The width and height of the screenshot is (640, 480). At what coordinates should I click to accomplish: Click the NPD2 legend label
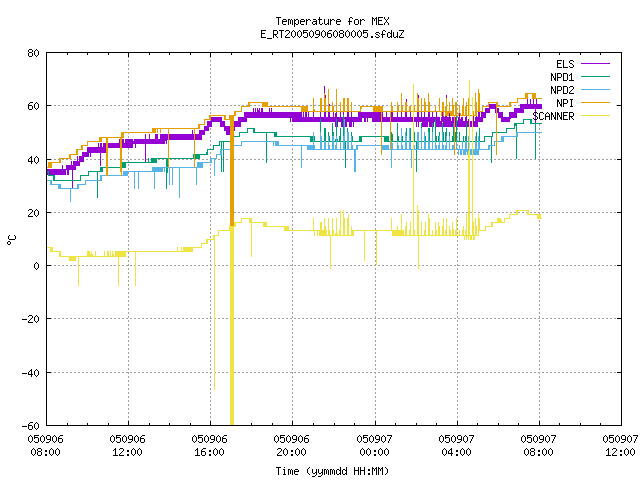tap(562, 90)
